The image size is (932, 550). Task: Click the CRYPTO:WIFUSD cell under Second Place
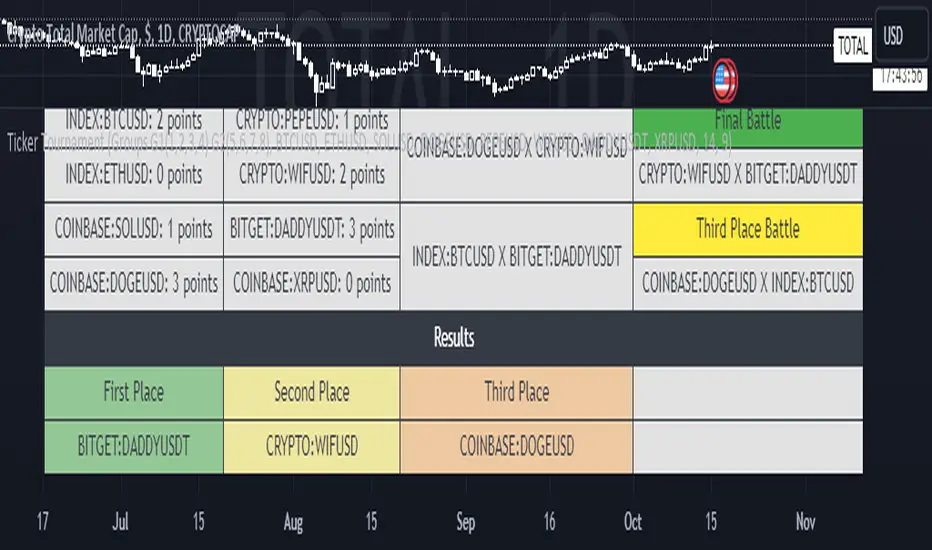(312, 446)
